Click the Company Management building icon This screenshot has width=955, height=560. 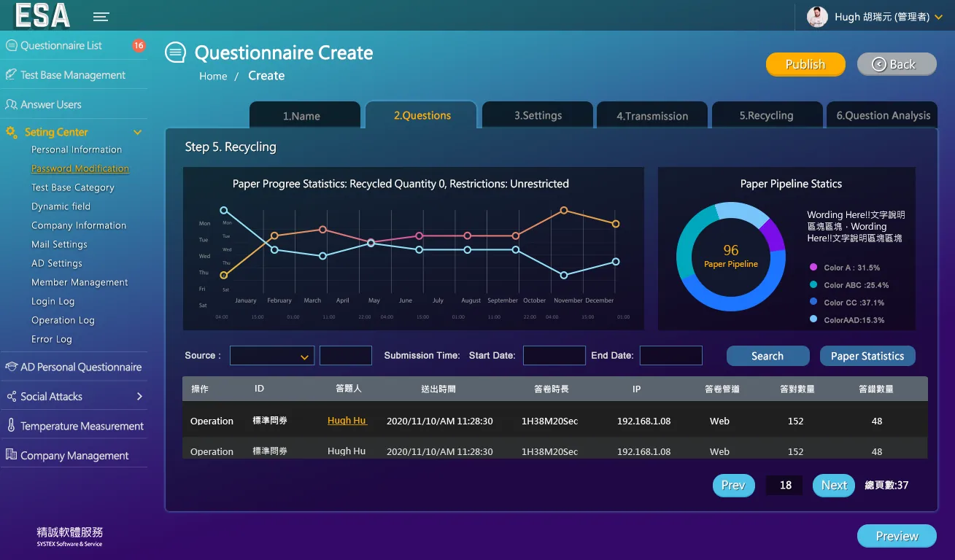(x=11, y=455)
